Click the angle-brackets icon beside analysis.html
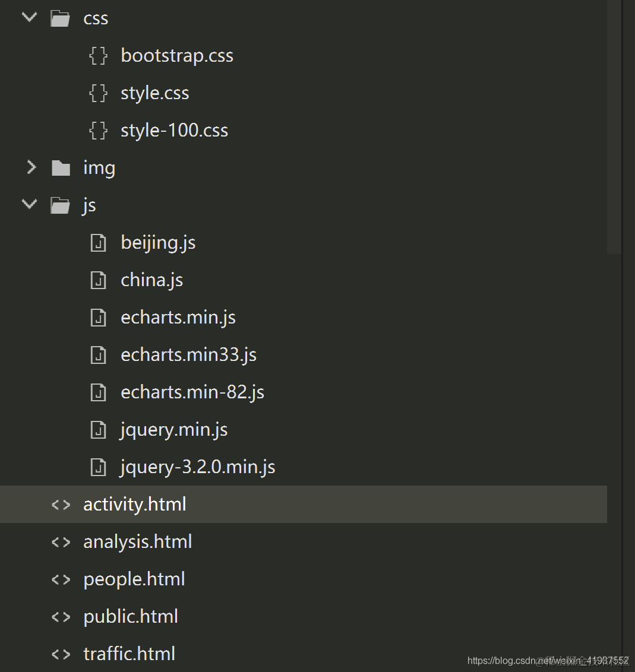This screenshot has width=635, height=672. 61,542
